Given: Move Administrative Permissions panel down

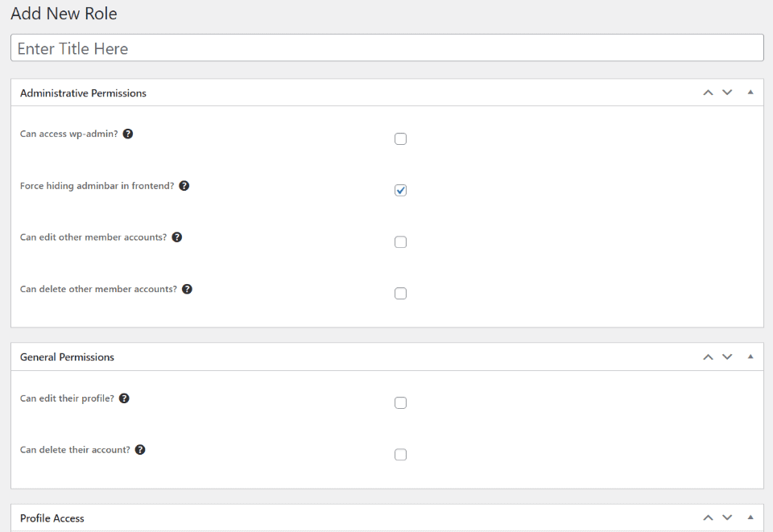Looking at the screenshot, I should (x=727, y=93).
